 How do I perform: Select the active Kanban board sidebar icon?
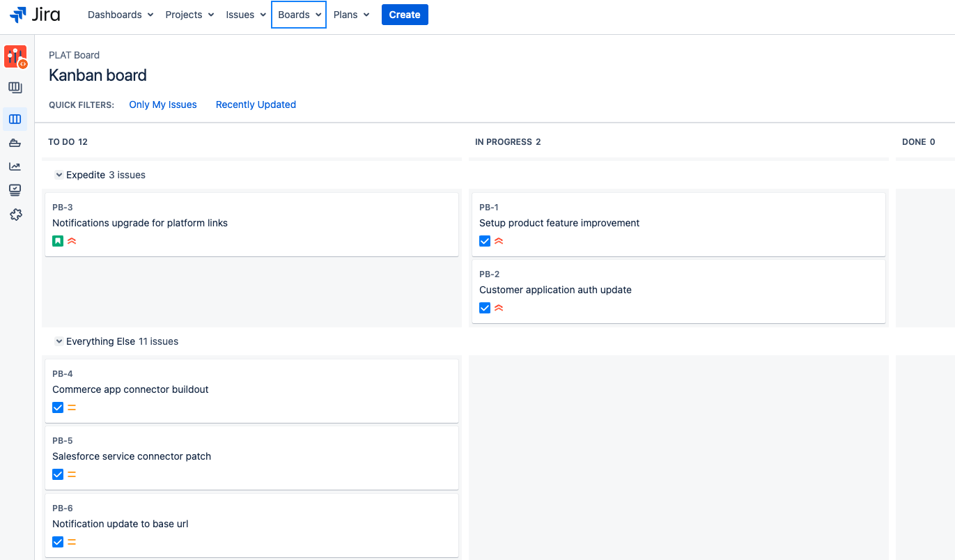[x=15, y=119]
